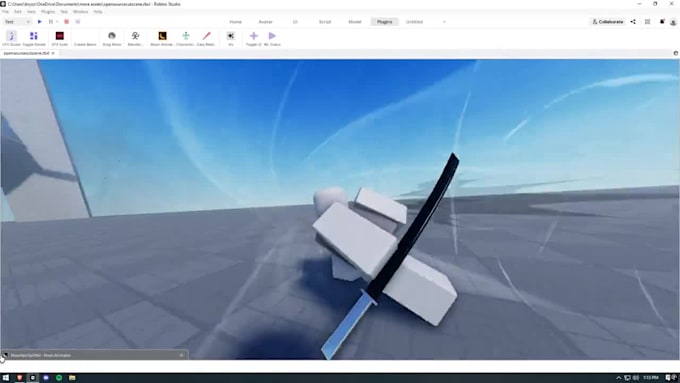Launch the VFX Suite plugin
The image size is (680, 383).
coord(59,38)
